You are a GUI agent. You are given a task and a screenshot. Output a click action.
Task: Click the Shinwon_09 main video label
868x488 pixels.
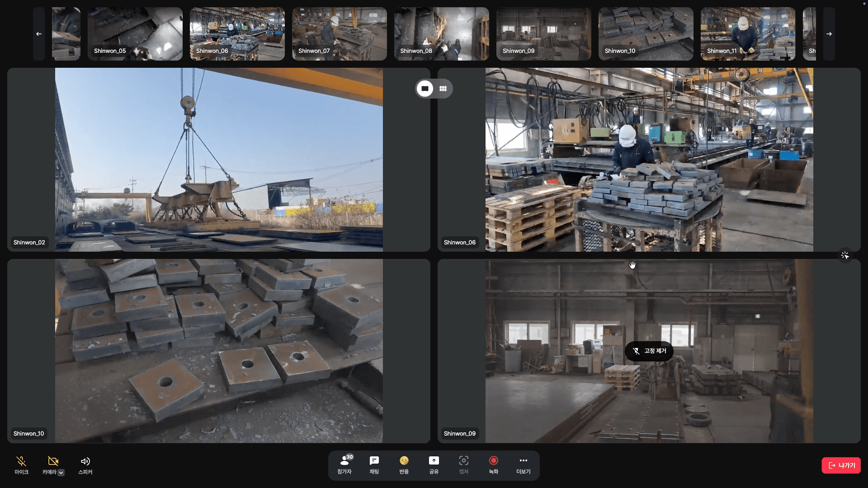click(460, 434)
